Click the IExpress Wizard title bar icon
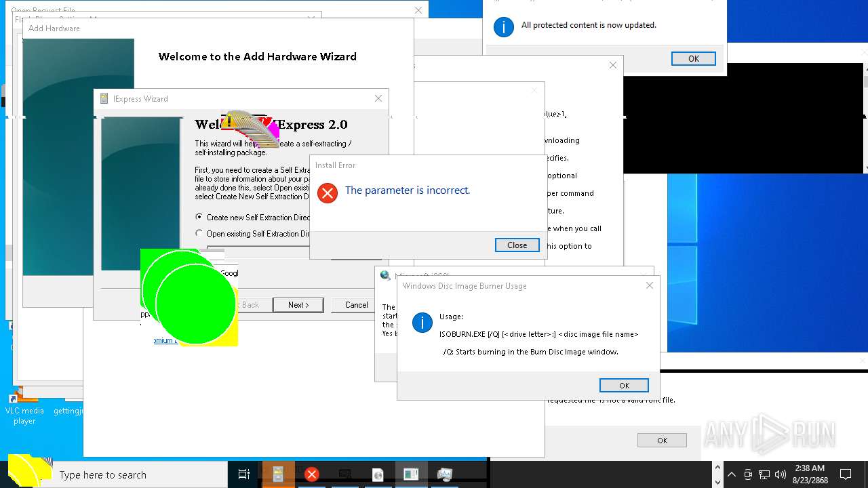The height and width of the screenshot is (488, 868). [x=104, y=98]
